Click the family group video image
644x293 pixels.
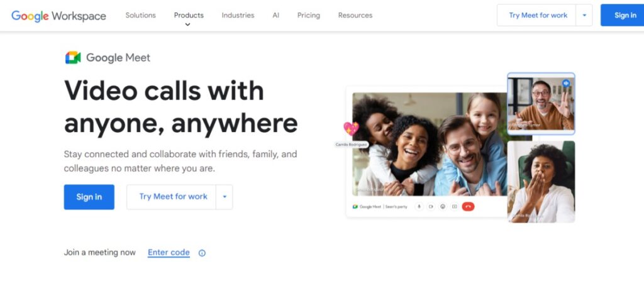[x=430, y=144]
